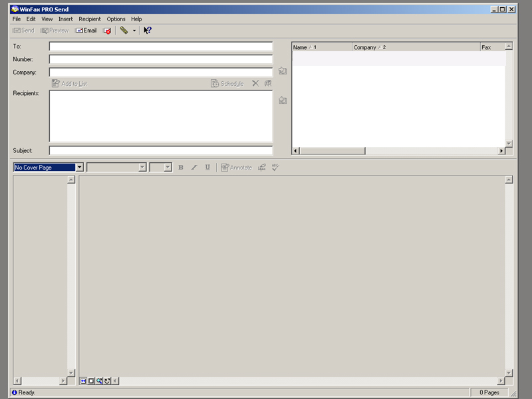Click thumbnail pane scroll right arrow
The image size is (532, 399).
pyautogui.click(x=63, y=381)
